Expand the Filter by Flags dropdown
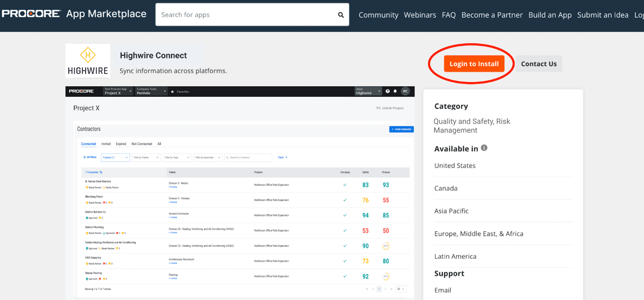 (177, 157)
